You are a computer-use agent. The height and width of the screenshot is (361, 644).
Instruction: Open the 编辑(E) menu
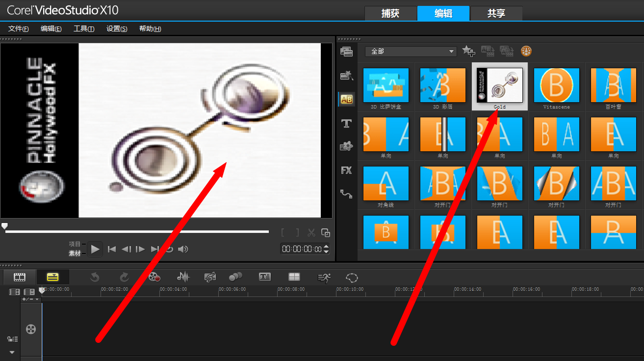tap(51, 29)
